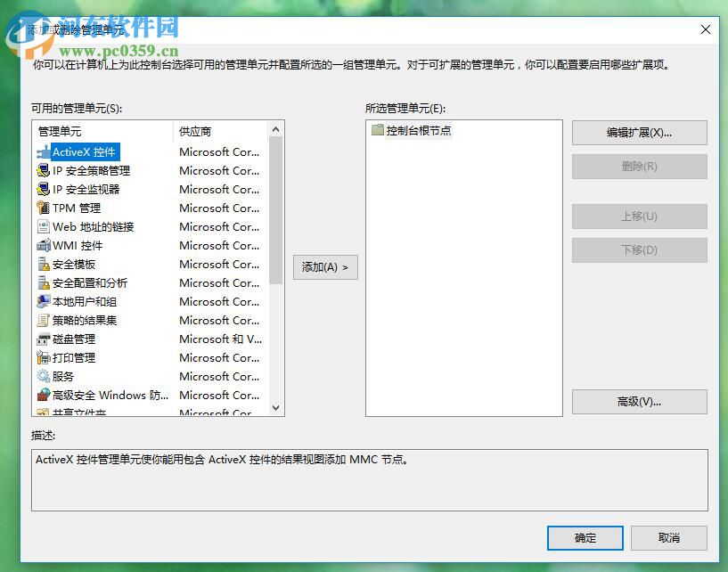Viewport: 728px width, 572px height.
Task: Cancel the dialog with 取消
Action: [x=669, y=537]
